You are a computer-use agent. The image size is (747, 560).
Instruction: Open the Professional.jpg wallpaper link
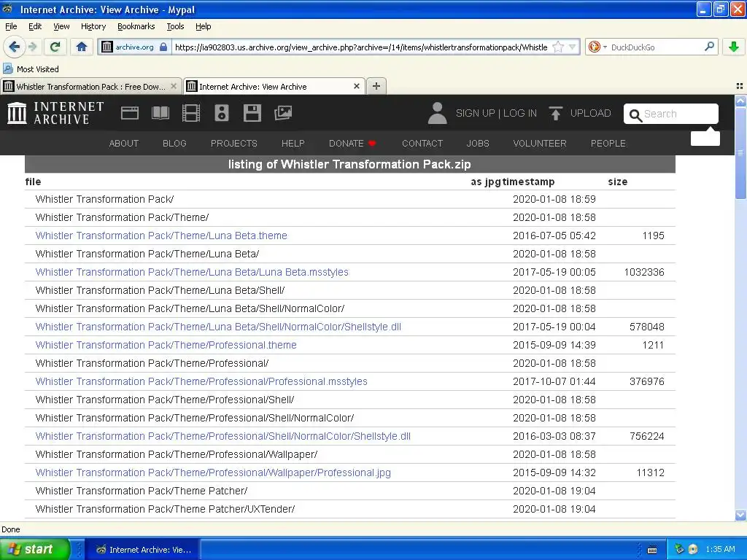213,472
